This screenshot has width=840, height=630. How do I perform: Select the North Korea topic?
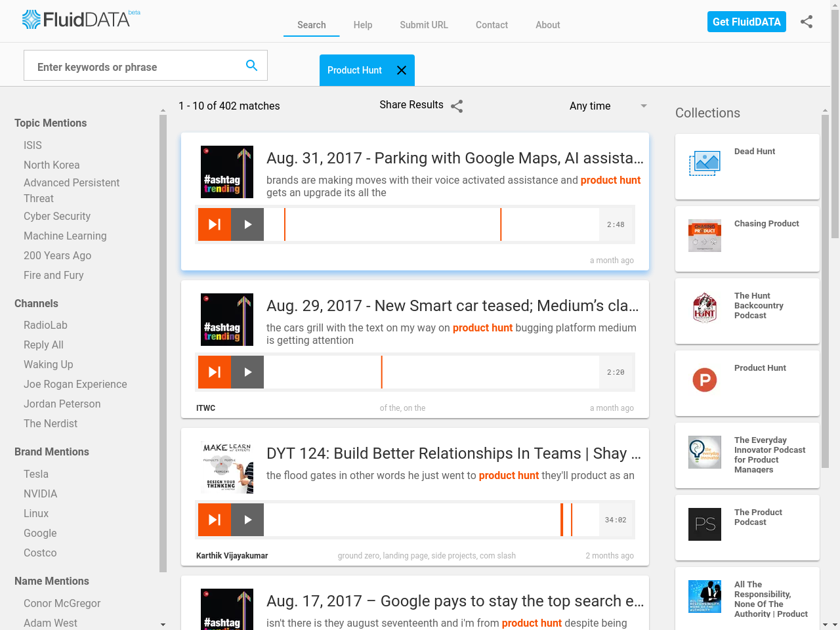click(52, 165)
